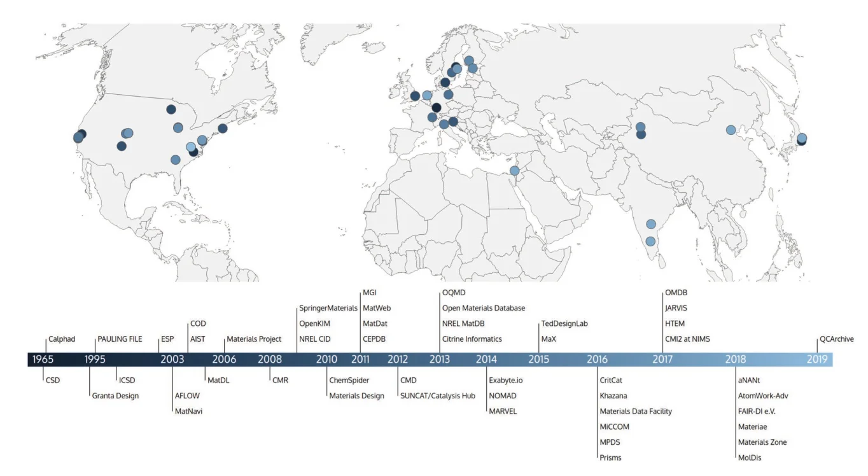This screenshot has width=868, height=476.
Task: Click the map dot in eastern China
Action: (731, 130)
